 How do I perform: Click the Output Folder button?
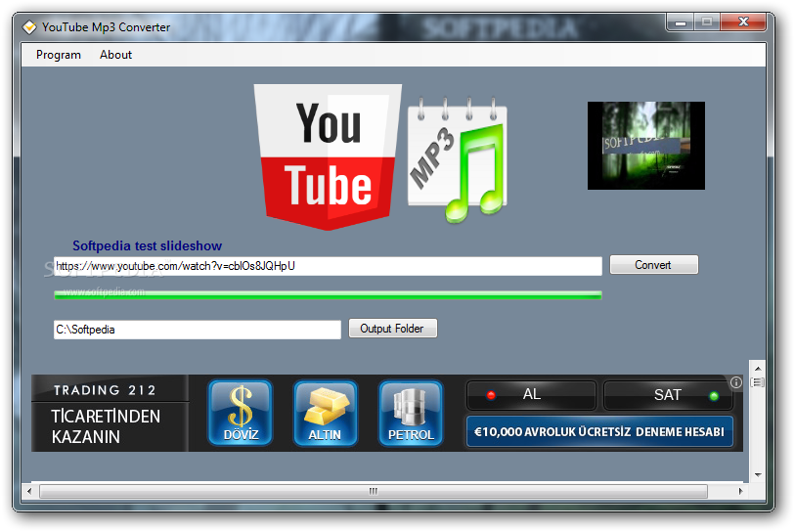pos(392,329)
